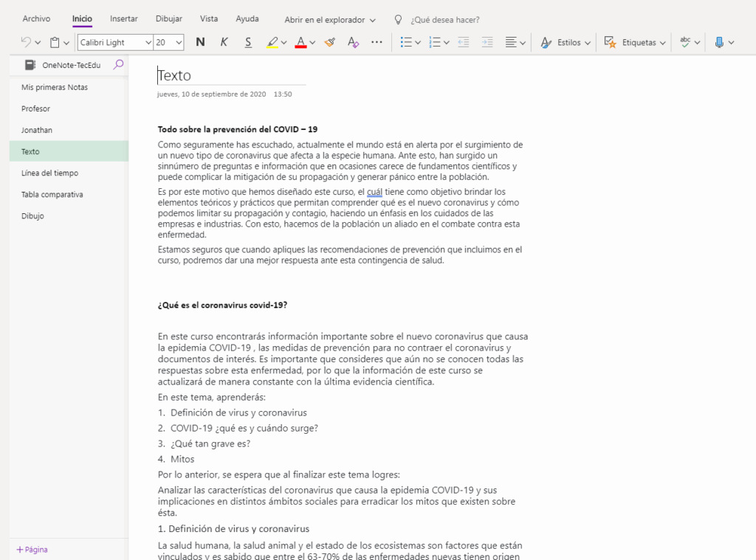Search notebook with the magnifier icon
The width and height of the screenshot is (756, 560).
tap(118, 65)
